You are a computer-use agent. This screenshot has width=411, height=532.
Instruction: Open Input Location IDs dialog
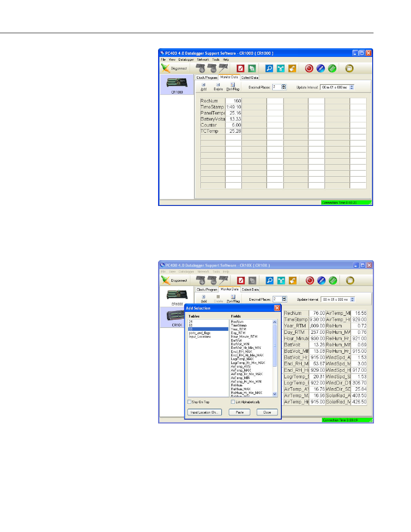point(204,412)
